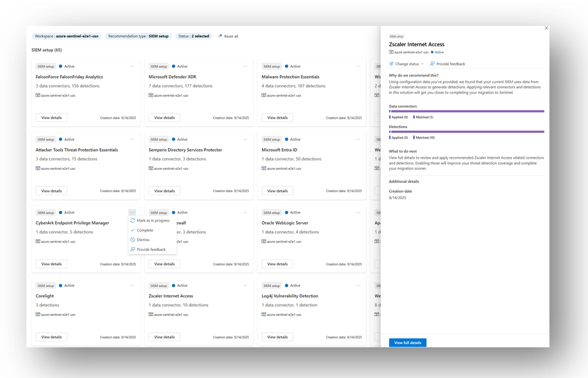This screenshot has width=588, height=378.
Task: Click Provide feedback in details panel
Action: pyautogui.click(x=447, y=63)
